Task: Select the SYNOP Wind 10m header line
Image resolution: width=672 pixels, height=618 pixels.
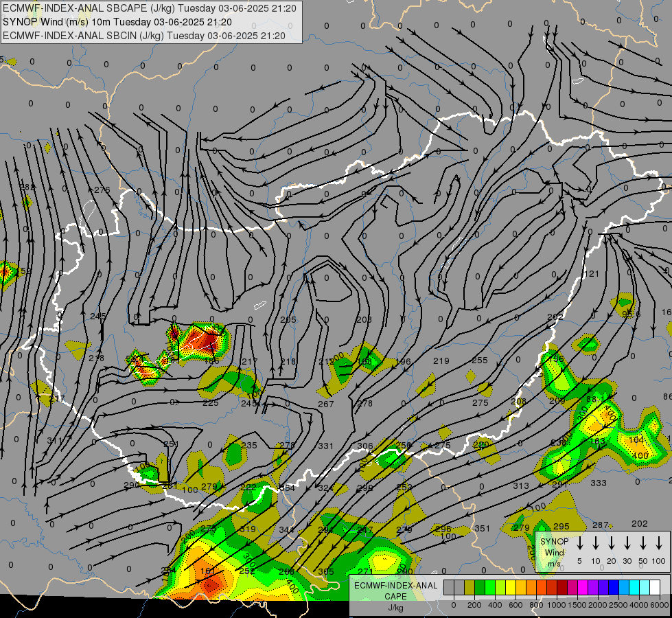Action: [117, 22]
